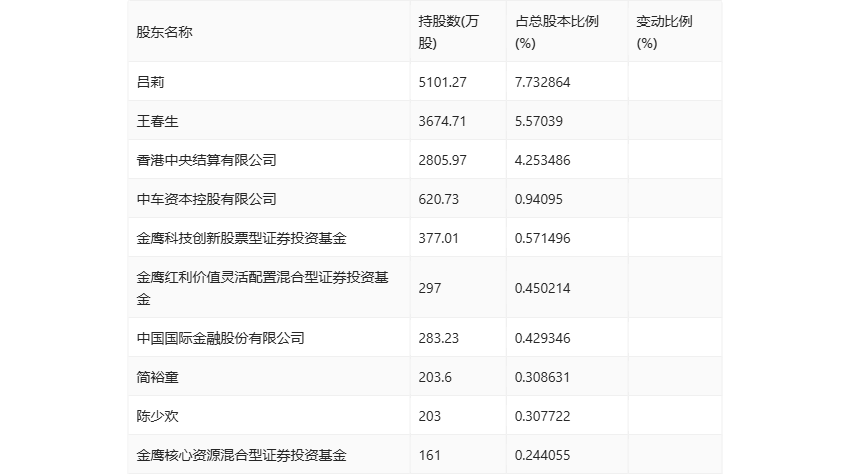The height and width of the screenshot is (474, 850).
Task: Click the percentage 4.253486
Action: click(x=543, y=160)
